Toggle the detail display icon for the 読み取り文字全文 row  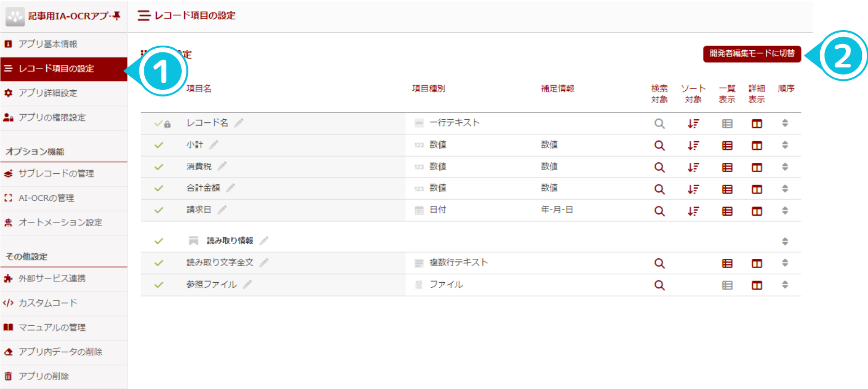(757, 263)
